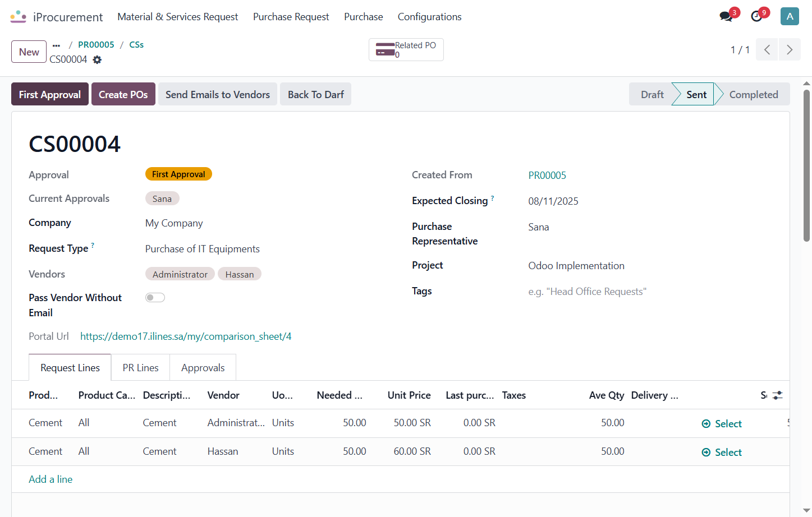Select the Request Lines tab
Image resolution: width=812 pixels, height=517 pixels.
click(70, 368)
